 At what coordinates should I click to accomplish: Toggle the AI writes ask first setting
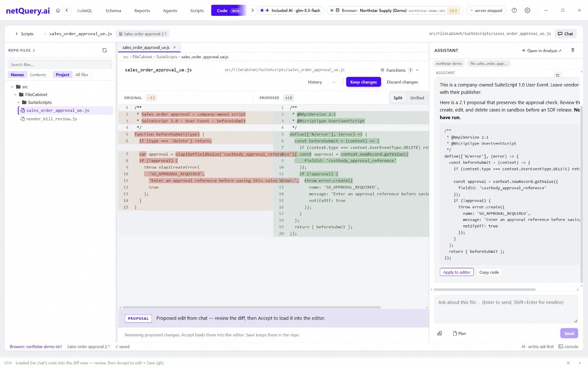click(x=537, y=347)
